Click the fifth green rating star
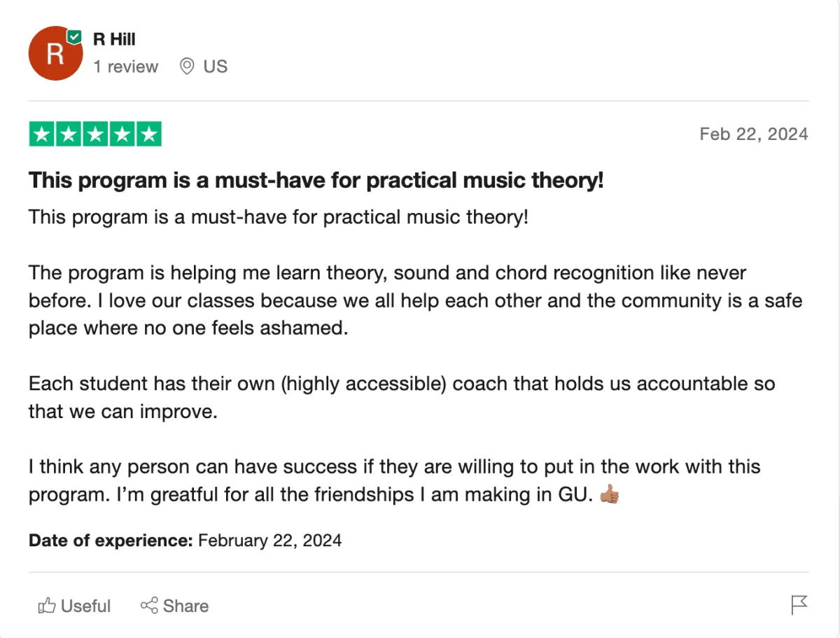The image size is (840, 638). [148, 134]
